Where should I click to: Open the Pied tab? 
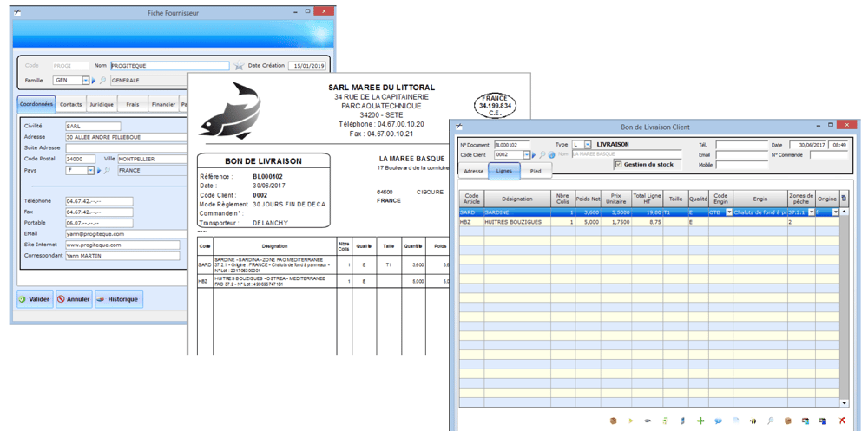[536, 171]
